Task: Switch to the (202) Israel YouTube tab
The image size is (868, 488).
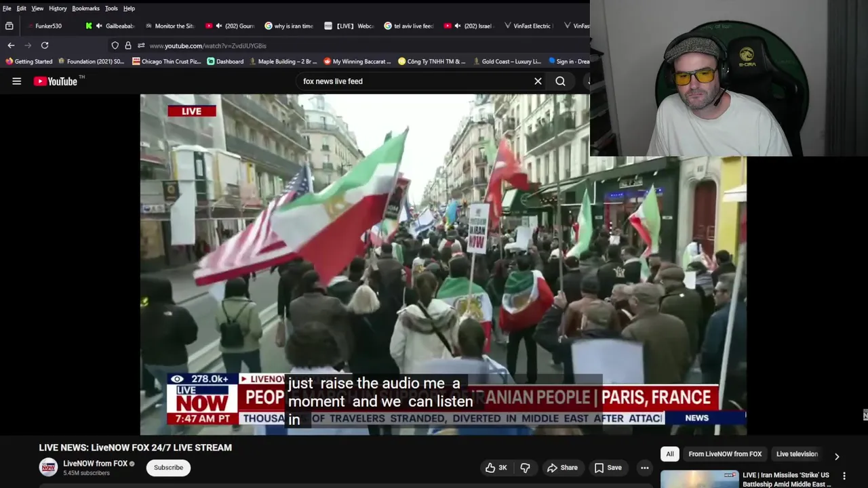Action: (478, 26)
